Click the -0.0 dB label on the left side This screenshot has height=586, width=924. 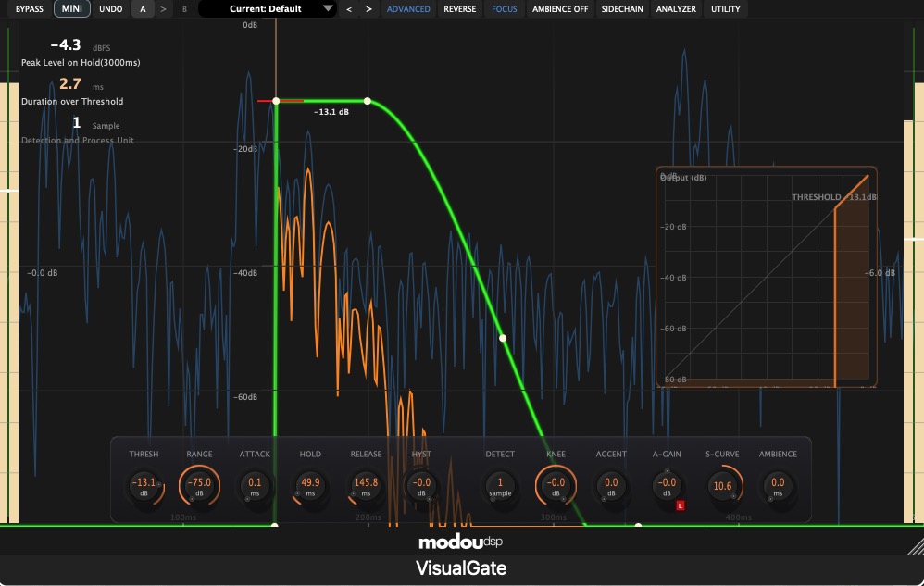click(x=43, y=273)
